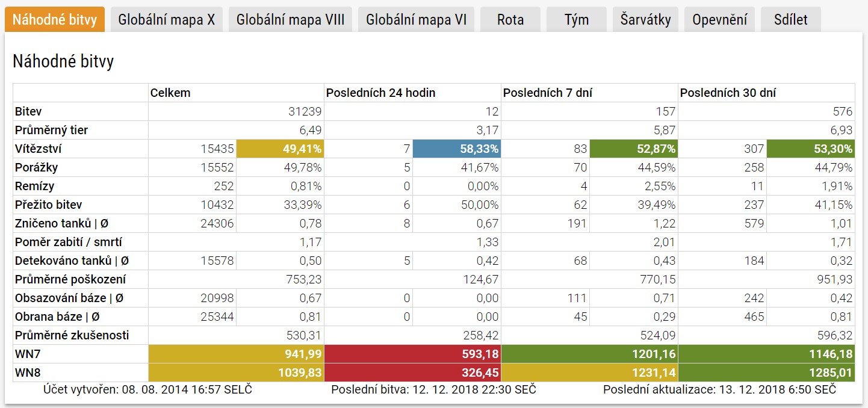The image size is (868, 408).
Task: Click the Celkem column header
Action: click(x=170, y=93)
